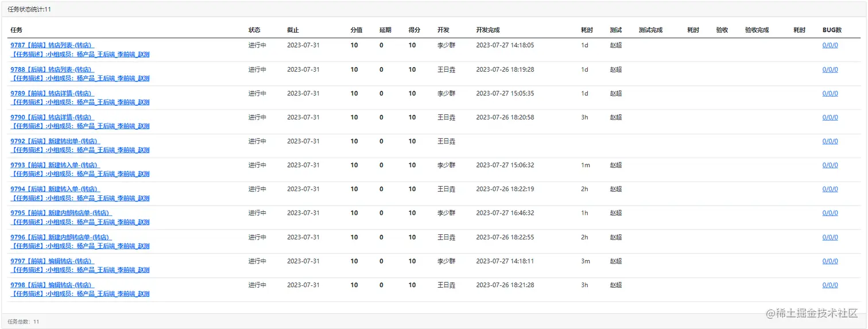This screenshot has height=329, width=868.
Task: Open task 9787 【前端】转店列表 link
Action: pyautogui.click(x=52, y=45)
